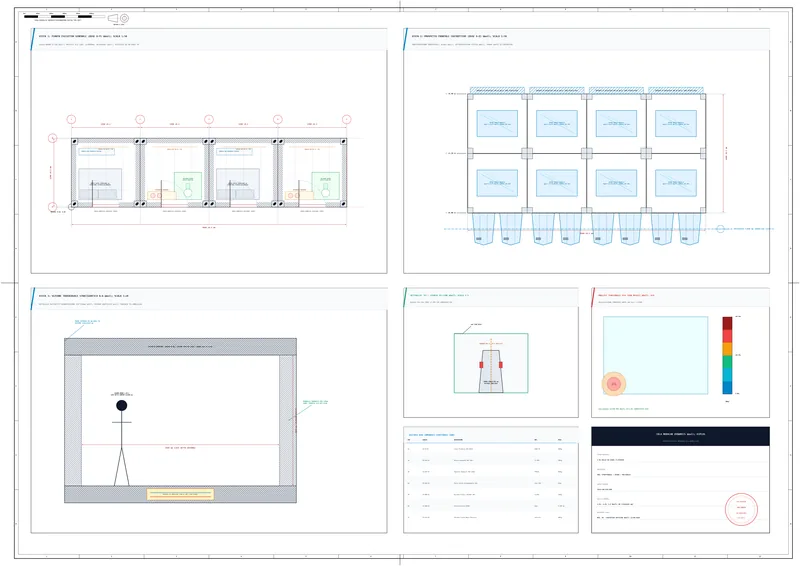Click the grey furniture block in first bay
This screenshot has width=800, height=566.
point(100,184)
